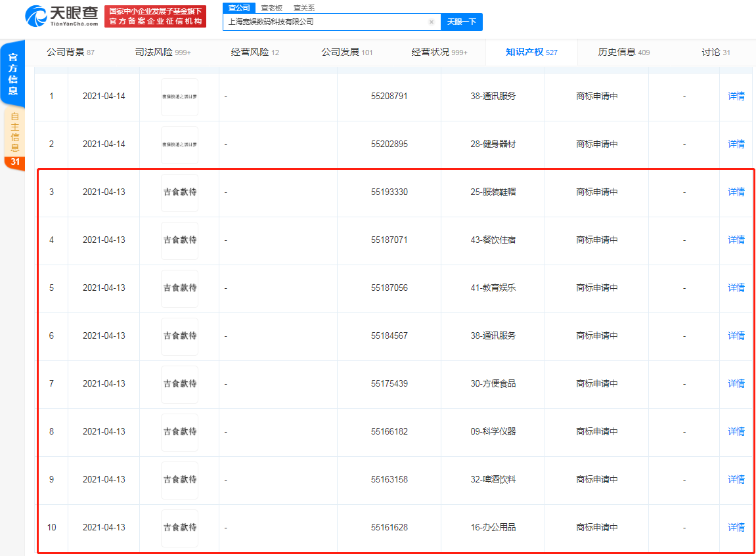View 吉食款待 trademark image in row 9
The height and width of the screenshot is (556, 756).
(x=179, y=480)
